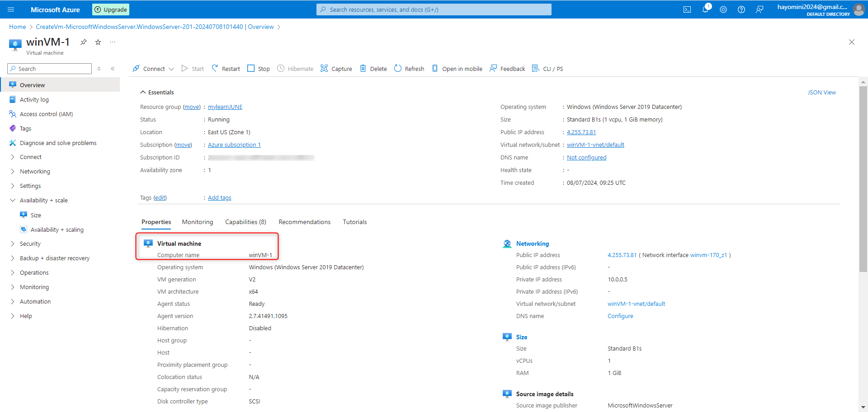Viewport: 868px width, 412px height.
Task: Close the winVM-1 blade
Action: [x=852, y=42]
